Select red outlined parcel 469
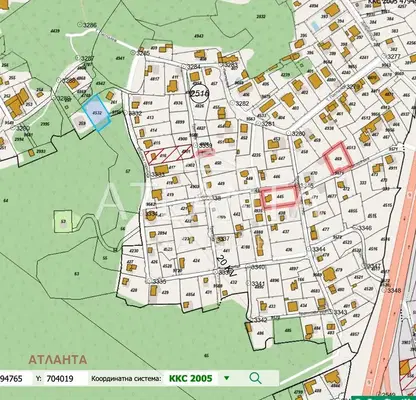 click(338, 158)
